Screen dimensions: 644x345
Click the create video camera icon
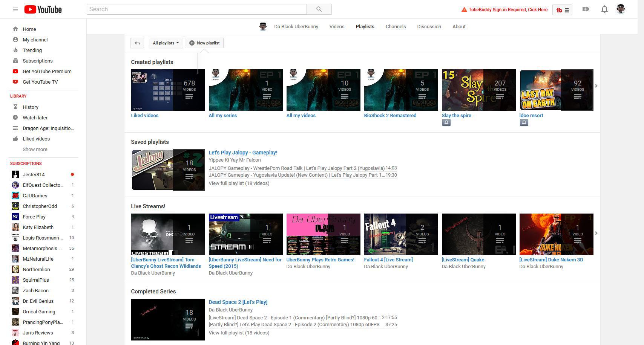(x=586, y=9)
